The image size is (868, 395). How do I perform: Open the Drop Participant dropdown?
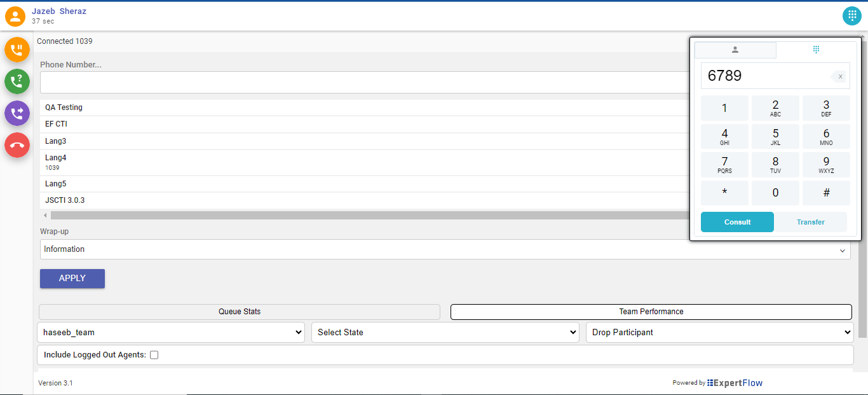[x=719, y=332]
